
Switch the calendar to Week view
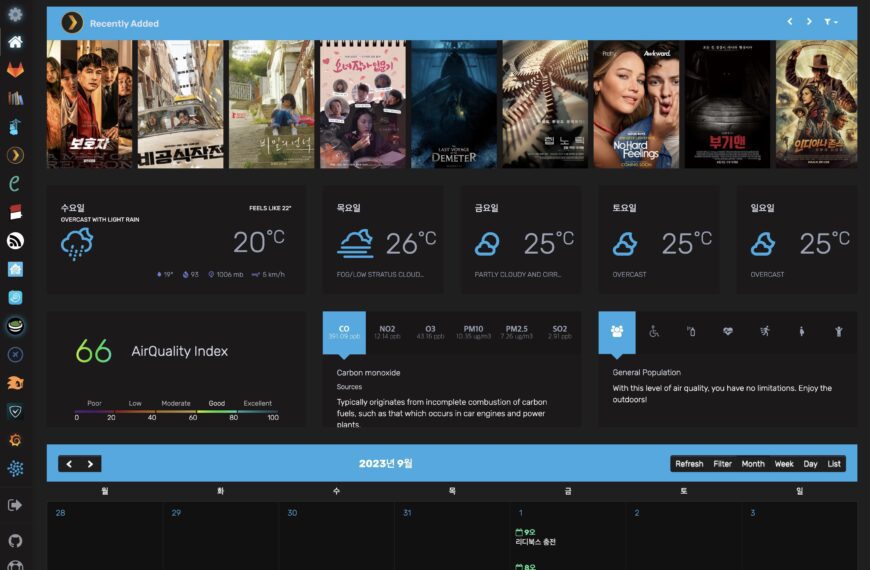784,464
